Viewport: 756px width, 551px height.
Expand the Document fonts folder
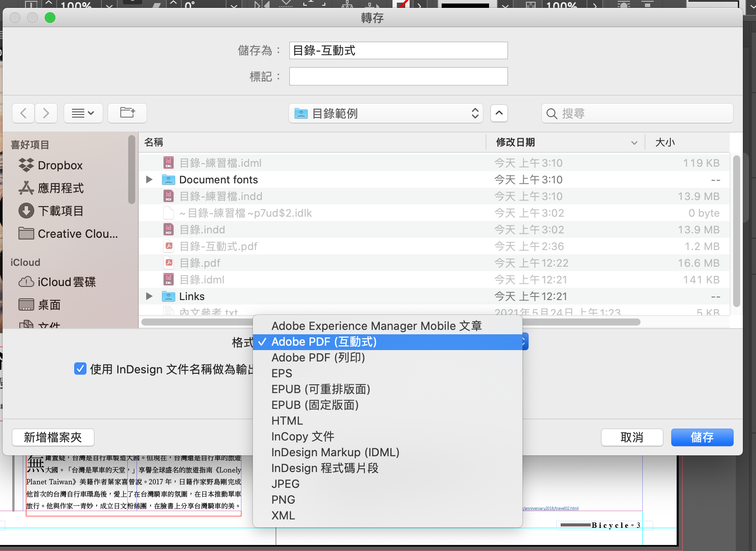pyautogui.click(x=149, y=179)
